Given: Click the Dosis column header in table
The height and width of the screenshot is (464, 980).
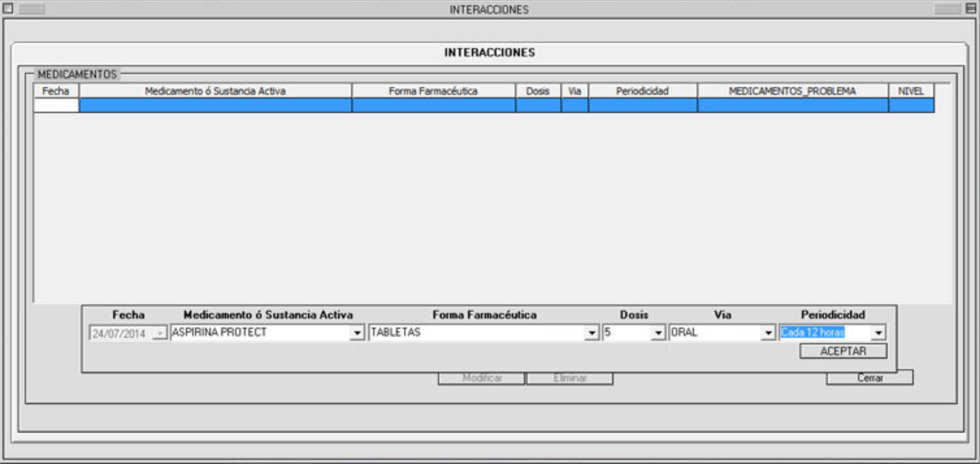Looking at the screenshot, I should (538, 91).
